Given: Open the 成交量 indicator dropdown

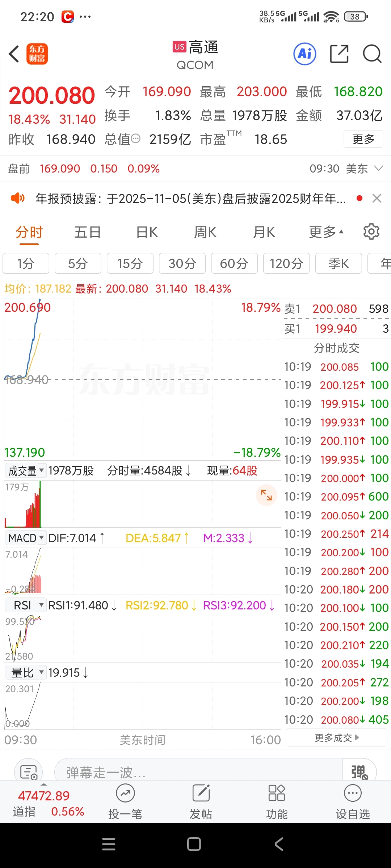Looking at the screenshot, I should click(x=26, y=471).
